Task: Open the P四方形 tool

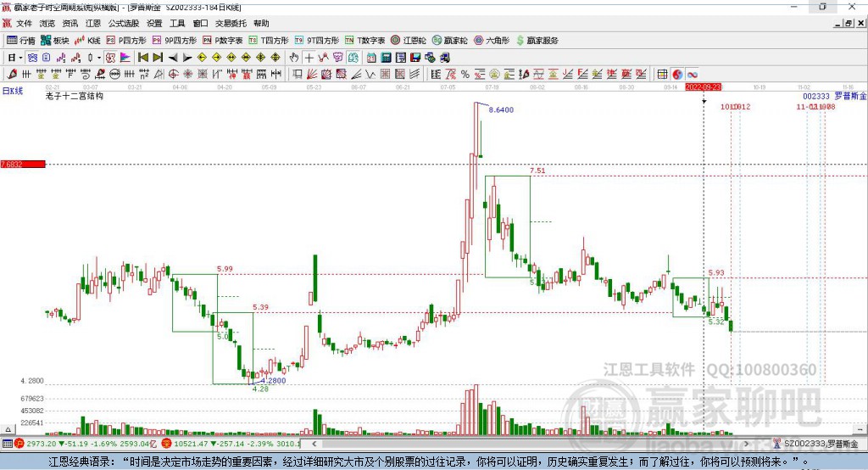Action: pyautogui.click(x=126, y=41)
